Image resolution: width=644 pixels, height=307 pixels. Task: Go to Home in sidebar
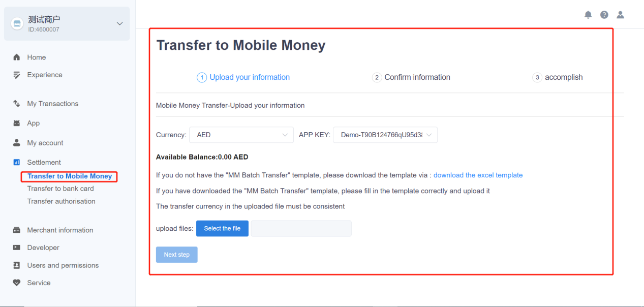(x=37, y=57)
